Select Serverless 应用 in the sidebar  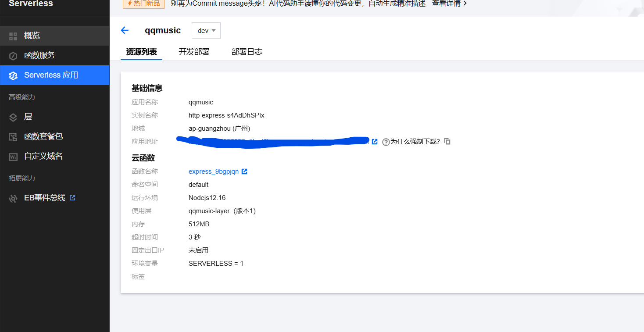pos(54,75)
